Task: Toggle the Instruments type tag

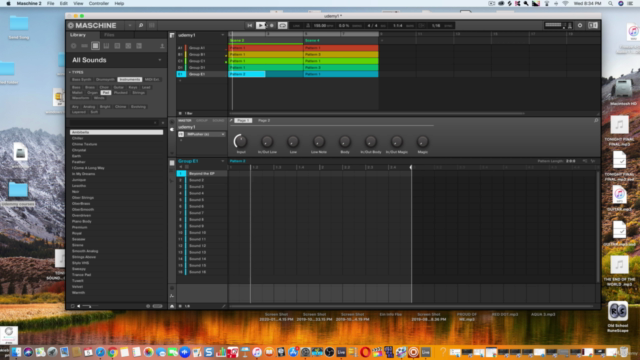Action: click(130, 80)
